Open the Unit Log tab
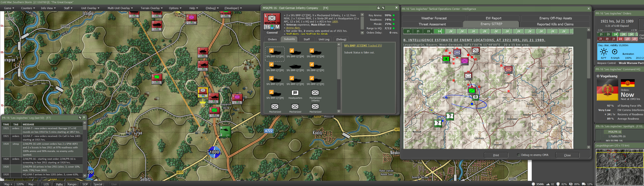 324,39
